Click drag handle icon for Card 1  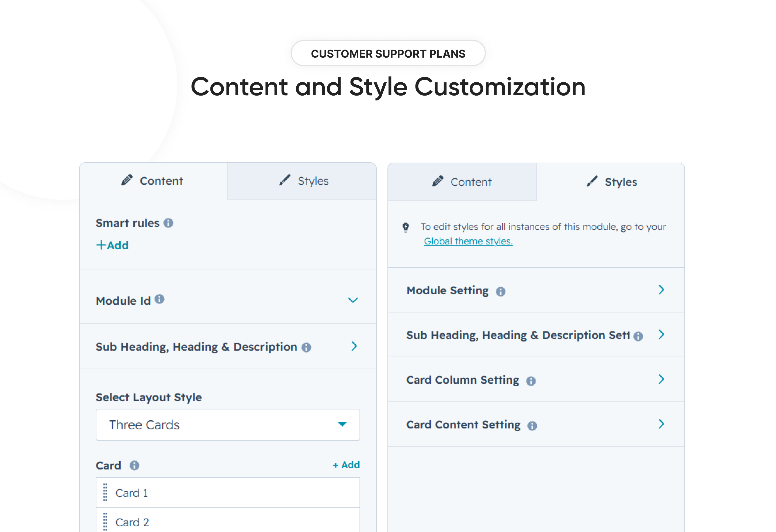tap(105, 492)
